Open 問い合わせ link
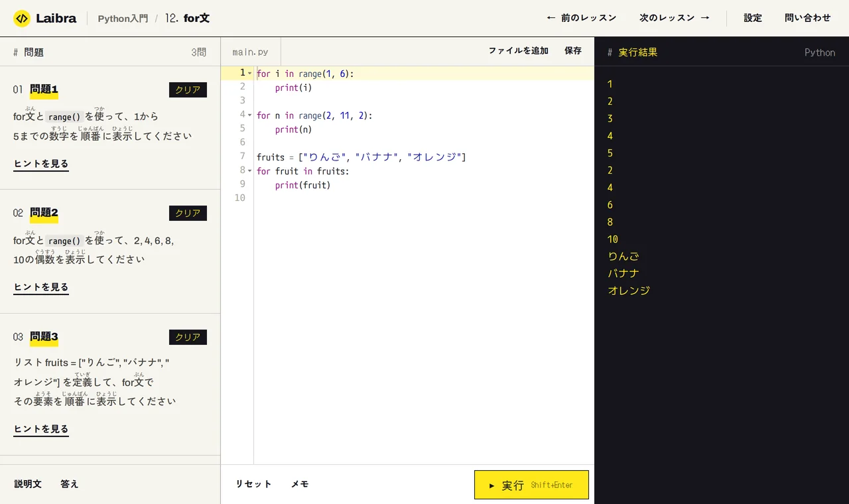The width and height of the screenshot is (849, 504). [x=808, y=18]
